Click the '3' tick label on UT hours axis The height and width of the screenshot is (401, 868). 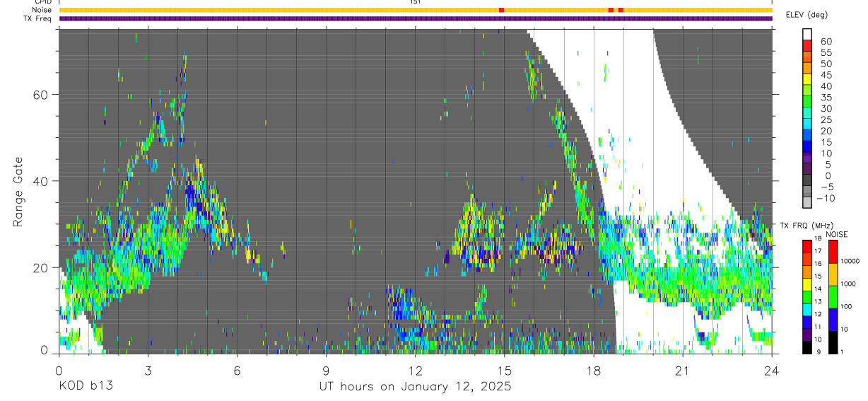148,371
